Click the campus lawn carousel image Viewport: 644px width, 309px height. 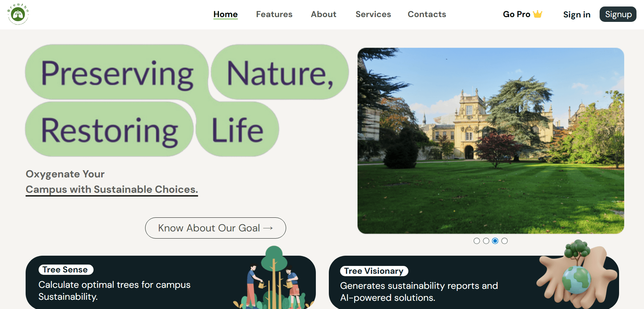point(490,141)
